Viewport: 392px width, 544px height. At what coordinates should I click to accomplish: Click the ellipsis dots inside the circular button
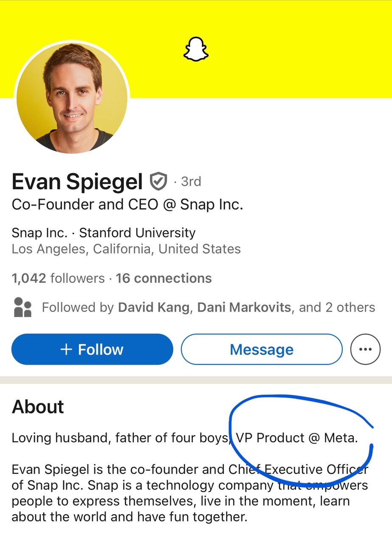click(x=365, y=349)
